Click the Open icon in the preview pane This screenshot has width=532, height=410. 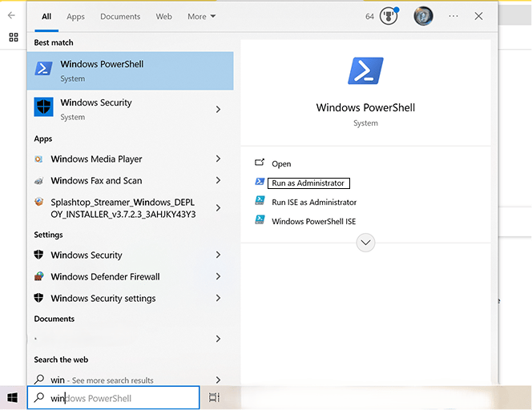point(260,163)
